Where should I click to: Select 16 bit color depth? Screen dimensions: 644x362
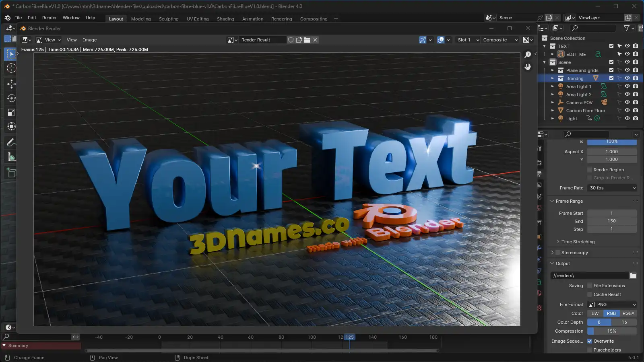pos(624,322)
